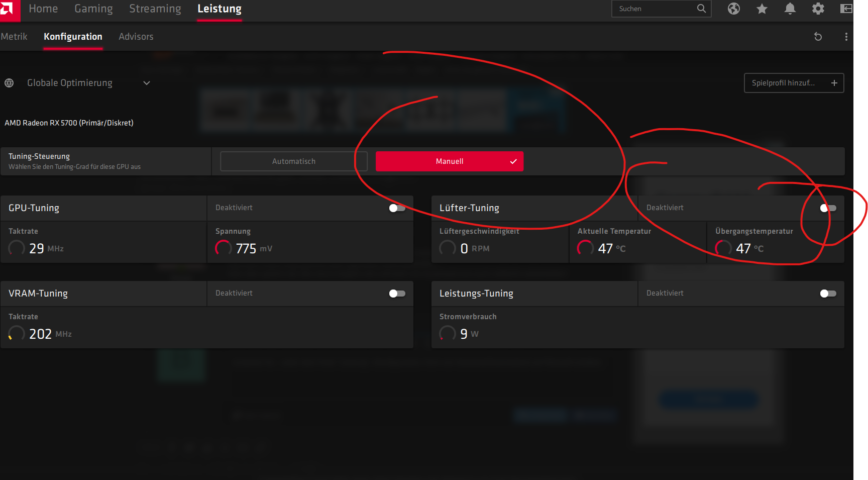Switch to the Metrik sub-tab

pyautogui.click(x=14, y=37)
